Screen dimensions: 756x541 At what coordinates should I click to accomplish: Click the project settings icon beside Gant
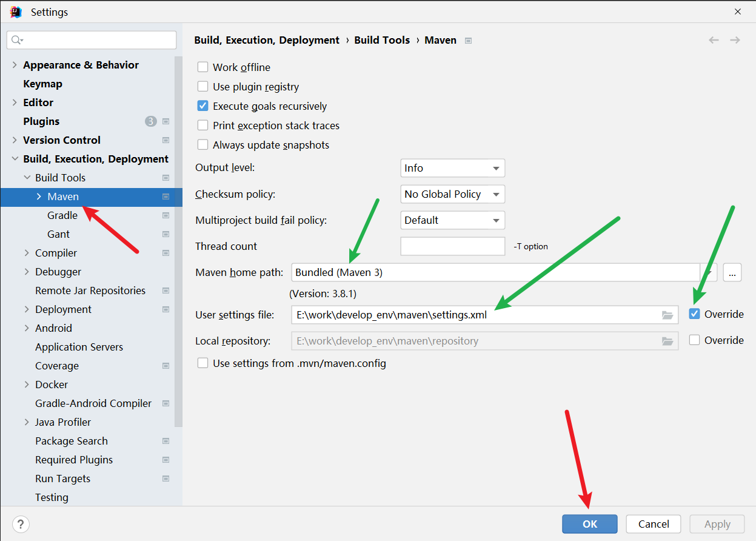[x=166, y=234]
